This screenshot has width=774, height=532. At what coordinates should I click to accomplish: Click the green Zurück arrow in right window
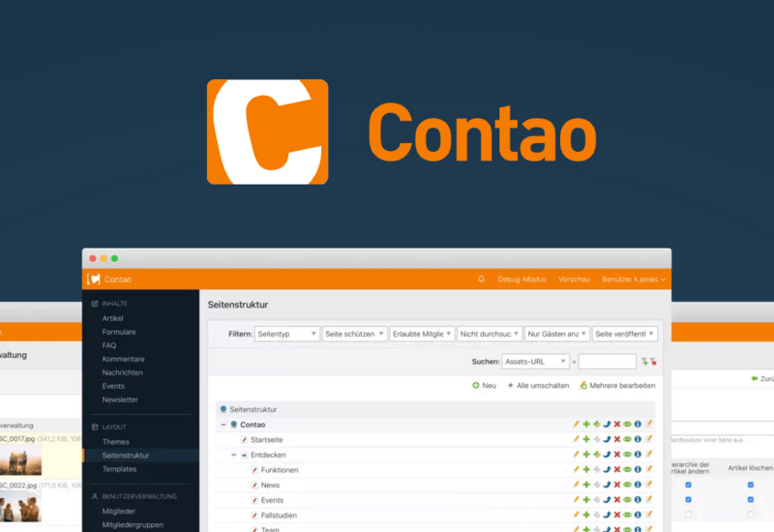tap(755, 378)
